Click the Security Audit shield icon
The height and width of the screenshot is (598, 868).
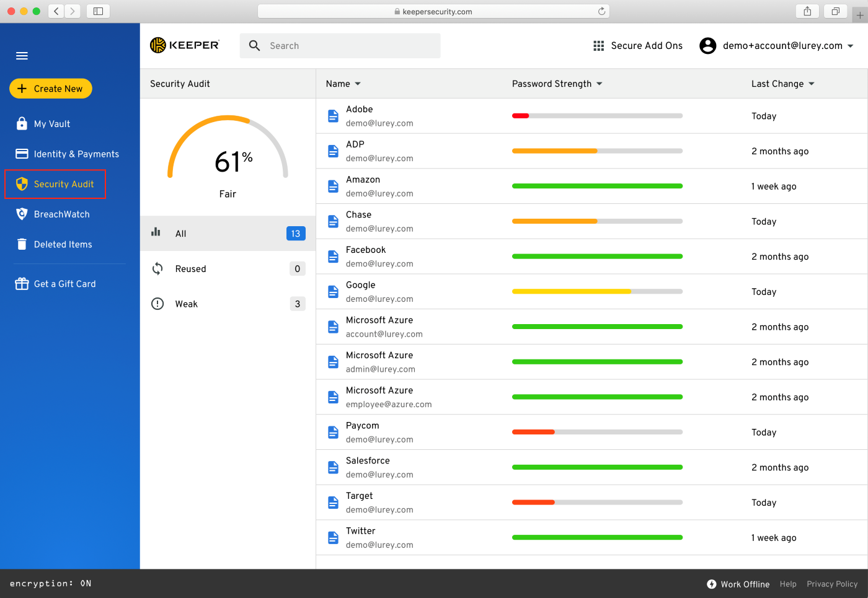coord(22,184)
